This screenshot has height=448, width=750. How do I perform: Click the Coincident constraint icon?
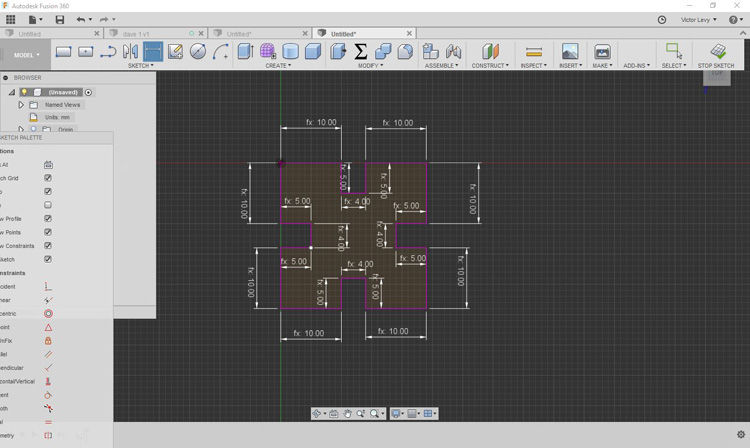pyautogui.click(x=48, y=286)
